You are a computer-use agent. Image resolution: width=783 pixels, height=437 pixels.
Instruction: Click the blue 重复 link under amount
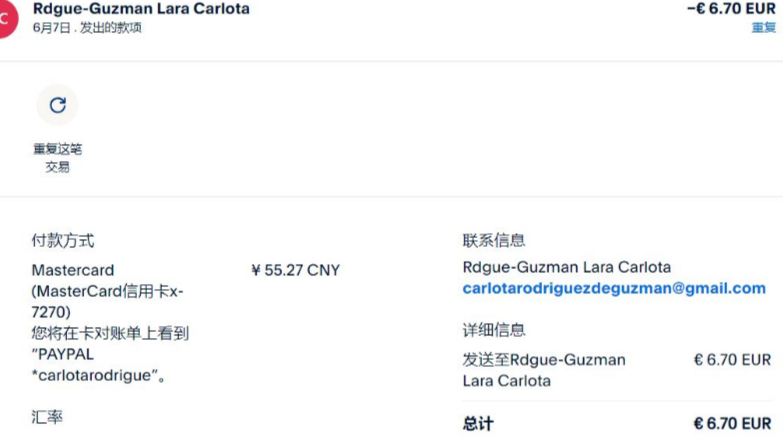(763, 27)
